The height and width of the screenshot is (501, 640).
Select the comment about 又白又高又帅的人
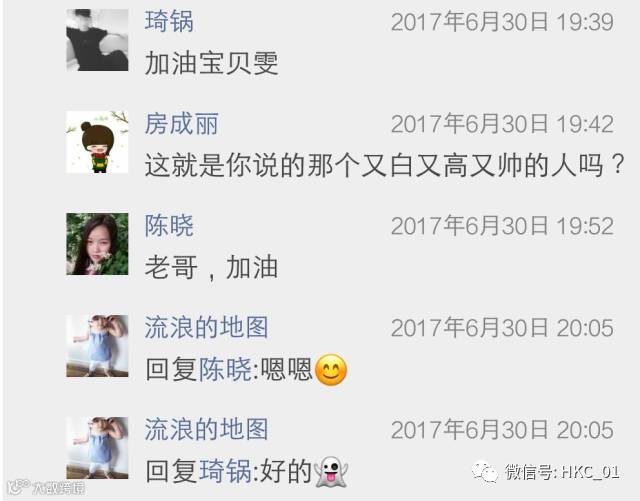point(384,165)
